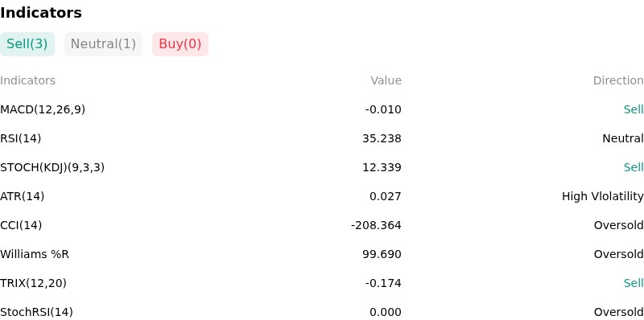Open the CCI(14) indicator row
644x320 pixels.
tap(322, 225)
